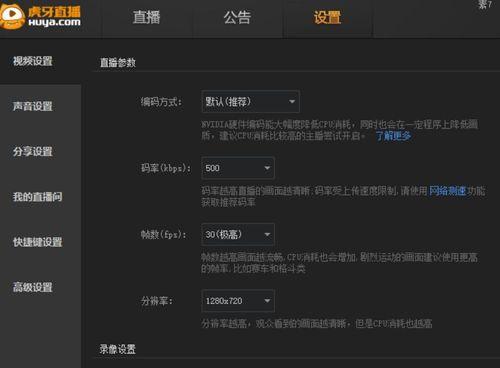Click the 分辨率 label
Screen dimensions: 500x368
[x=157, y=301]
